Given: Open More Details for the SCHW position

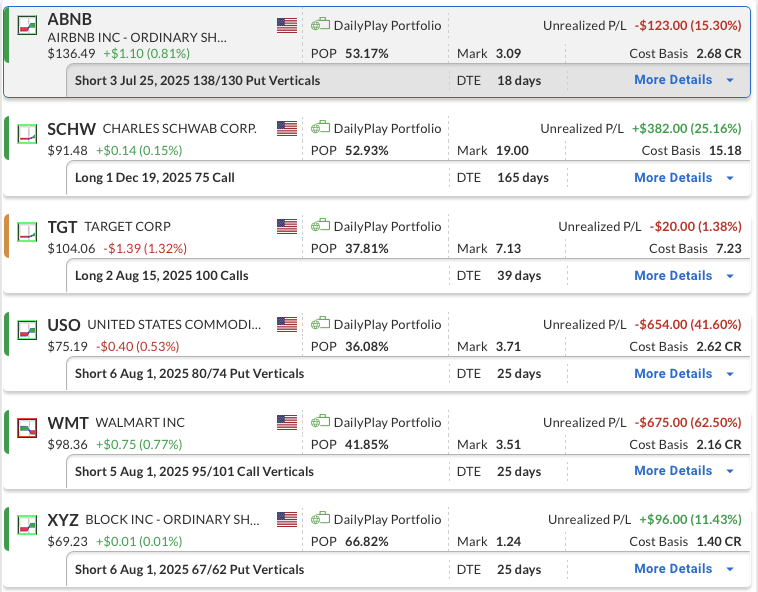Looking at the screenshot, I should (x=673, y=178).
